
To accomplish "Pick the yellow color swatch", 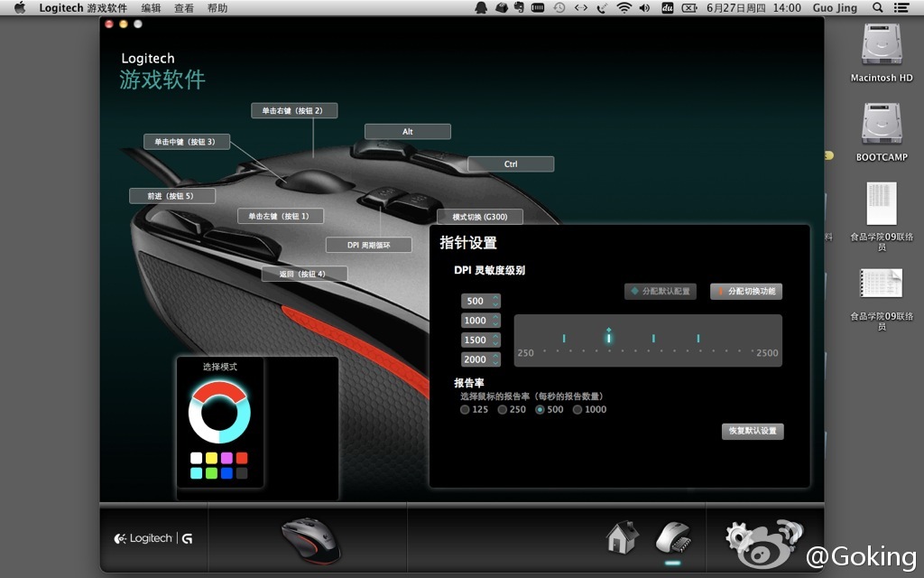I will click(211, 458).
